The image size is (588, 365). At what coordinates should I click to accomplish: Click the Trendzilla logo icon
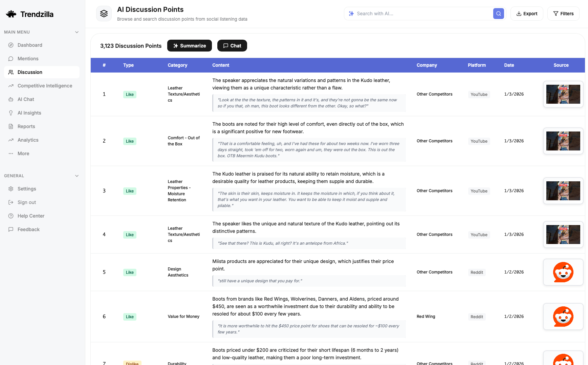coord(11,14)
